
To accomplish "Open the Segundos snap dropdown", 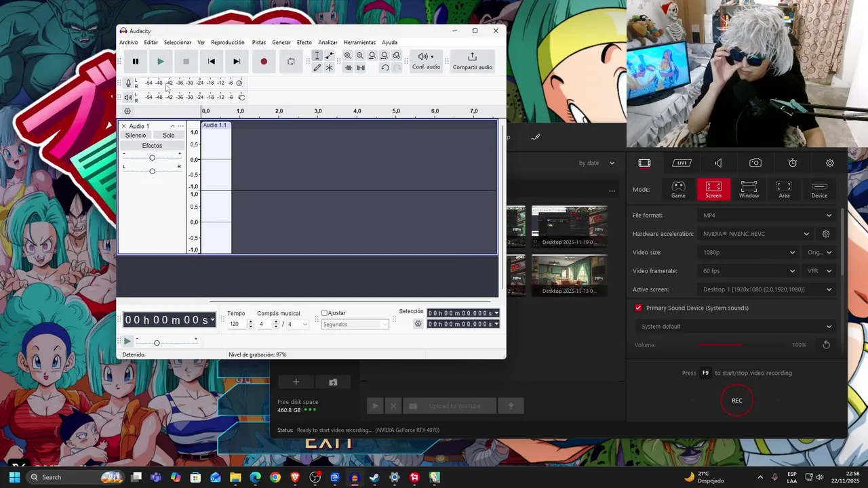I will (355, 325).
